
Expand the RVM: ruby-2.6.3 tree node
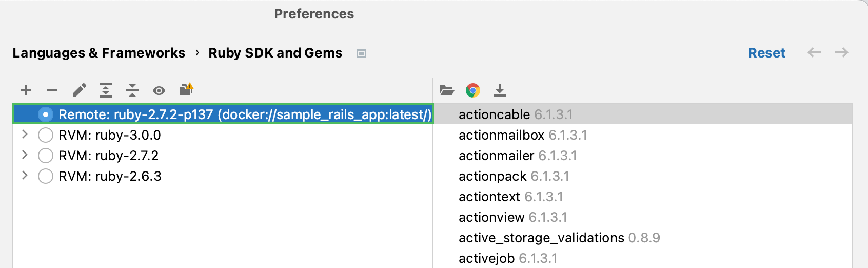click(x=25, y=176)
